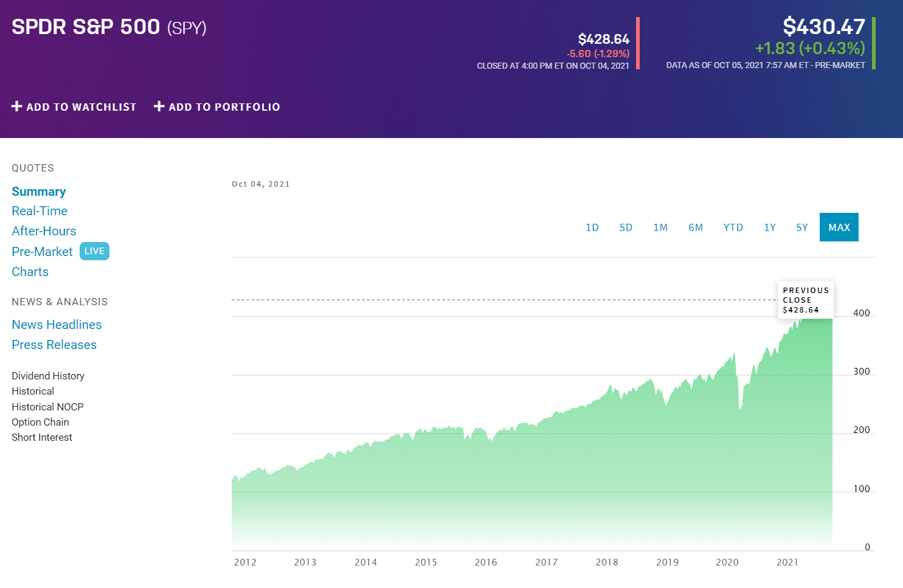Click the LIVE badge beside Pre-Market
Screen dimensions: 903x588
tap(94, 251)
